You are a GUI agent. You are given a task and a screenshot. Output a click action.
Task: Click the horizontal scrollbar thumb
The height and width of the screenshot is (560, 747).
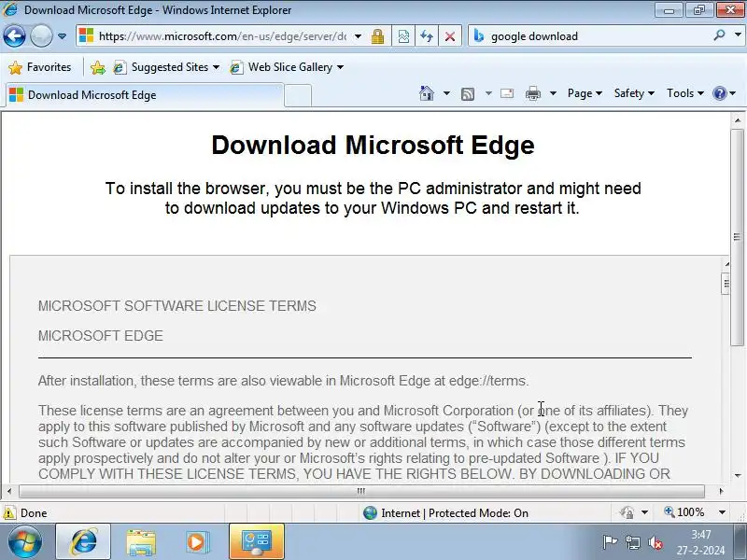[361, 491]
